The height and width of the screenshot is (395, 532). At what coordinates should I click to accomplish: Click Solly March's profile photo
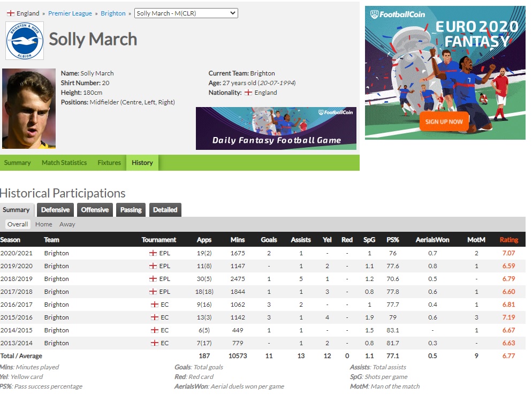[x=29, y=109]
